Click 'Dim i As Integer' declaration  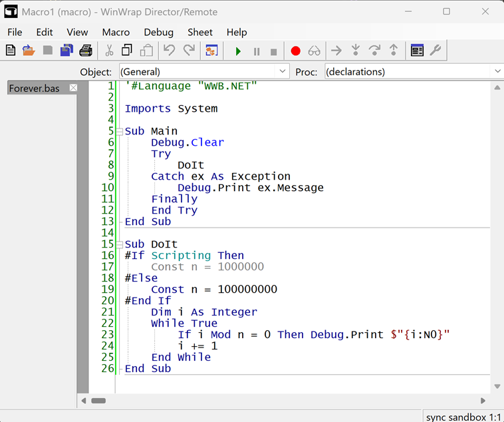204,312
